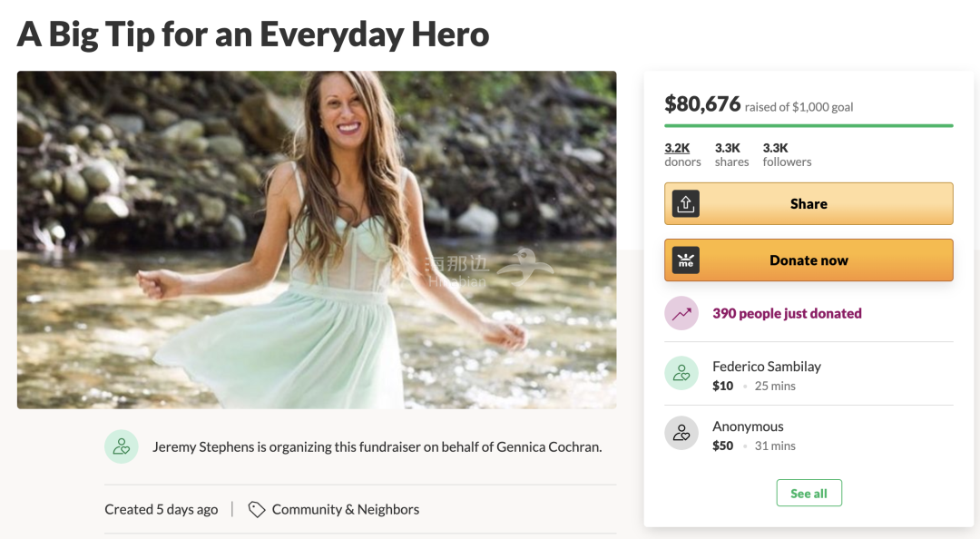The image size is (980, 539).
Task: Click the Donate now button
Action: point(808,260)
